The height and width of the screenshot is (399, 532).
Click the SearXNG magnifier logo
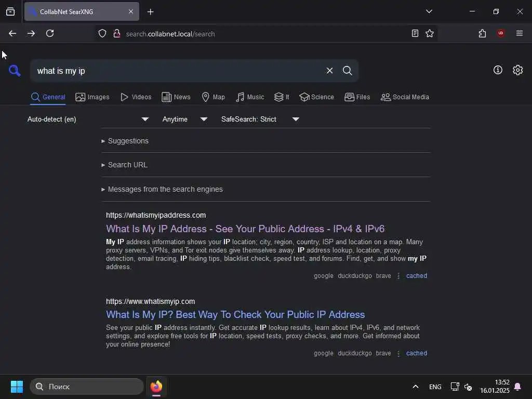pyautogui.click(x=15, y=71)
